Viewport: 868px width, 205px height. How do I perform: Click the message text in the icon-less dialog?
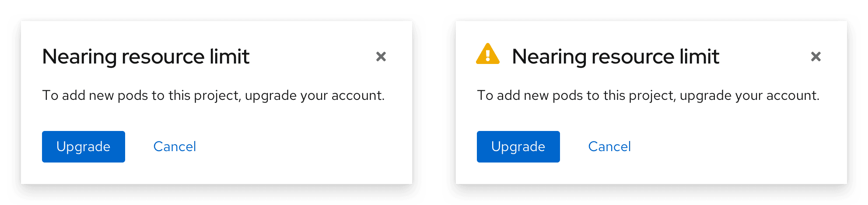213,95
